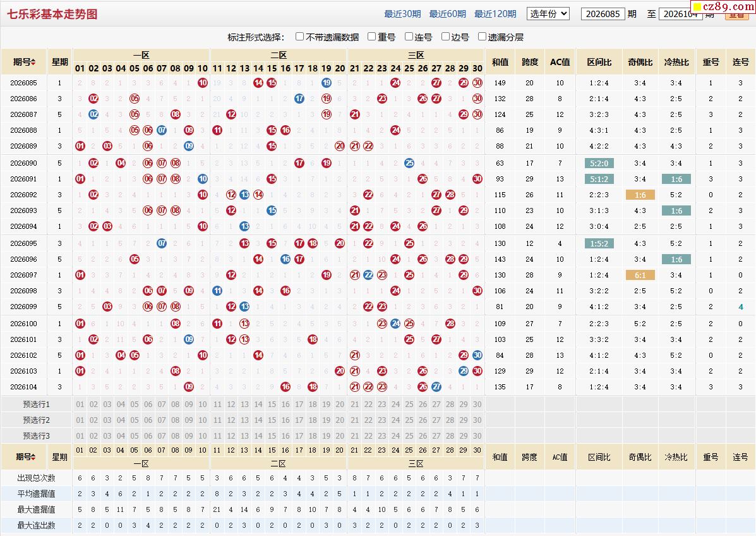This screenshot has width=756, height=536.
Task: Click red ball 01 in row 2026100
Action: point(80,324)
